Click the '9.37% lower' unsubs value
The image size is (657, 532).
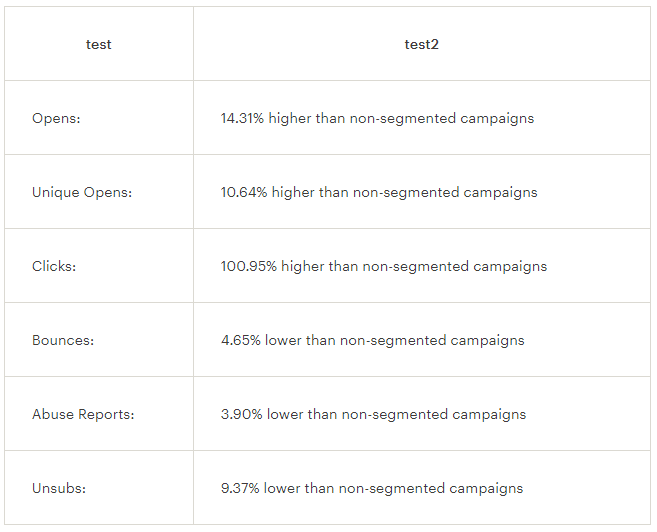(x=261, y=488)
